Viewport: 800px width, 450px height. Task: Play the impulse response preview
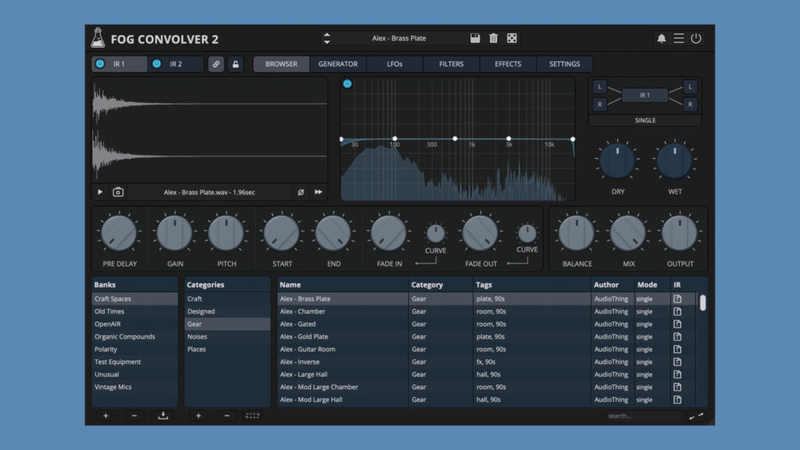[x=100, y=192]
